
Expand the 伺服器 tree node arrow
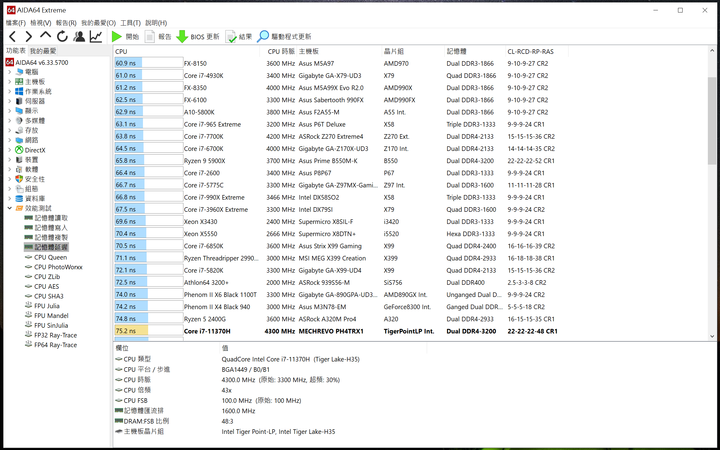point(10,101)
